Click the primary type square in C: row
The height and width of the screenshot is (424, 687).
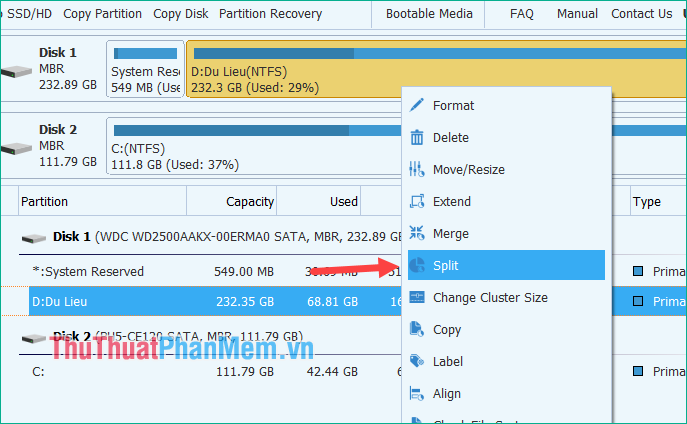pos(638,371)
